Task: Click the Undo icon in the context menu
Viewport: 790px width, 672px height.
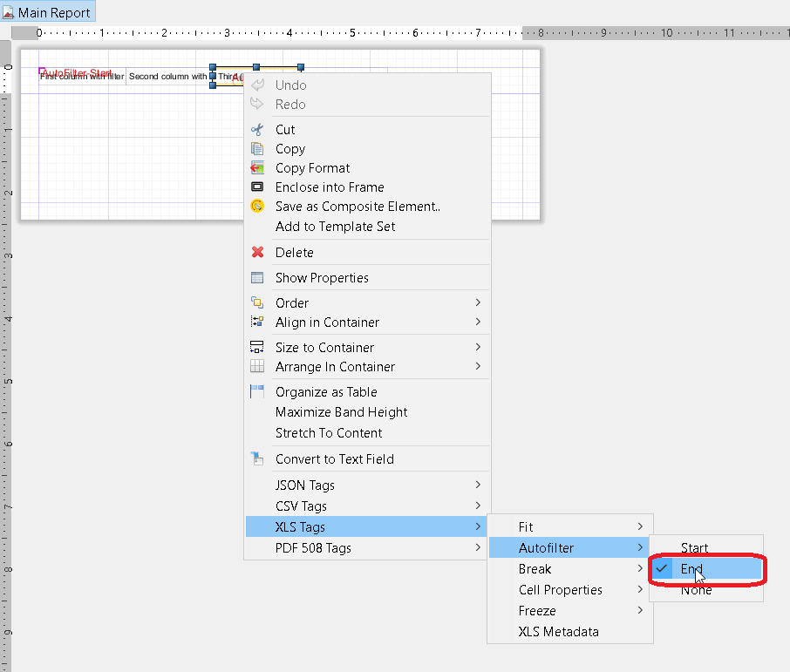Action: click(259, 85)
